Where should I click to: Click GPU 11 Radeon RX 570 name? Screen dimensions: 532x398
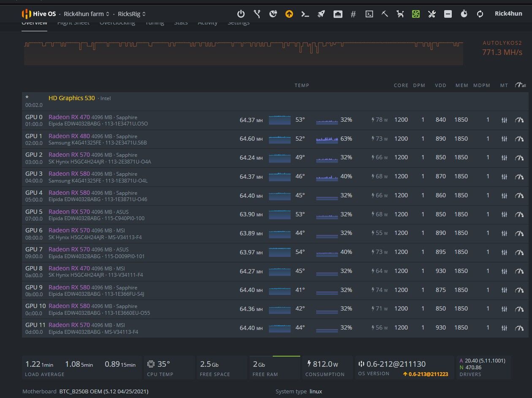click(69, 325)
